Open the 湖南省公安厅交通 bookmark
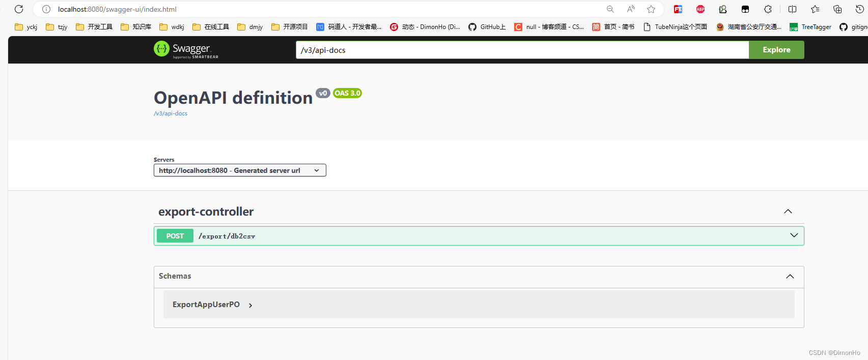The width and height of the screenshot is (868, 360). [749, 27]
